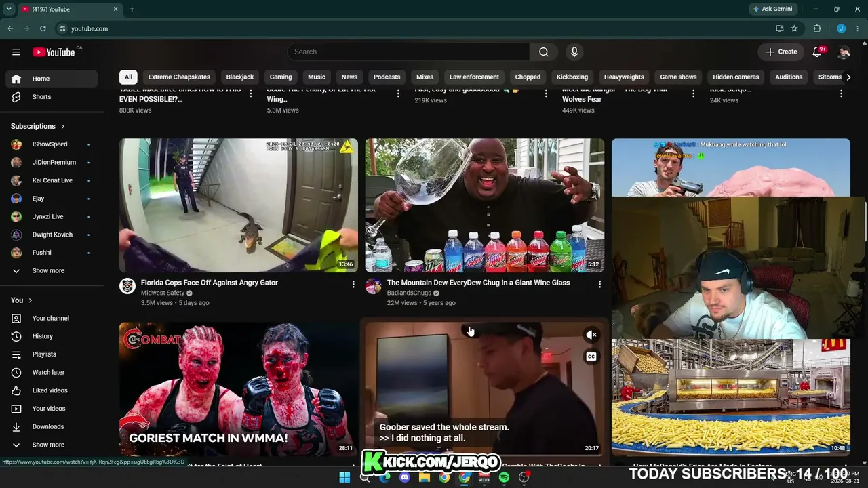Click the magnifier search button
Image resolution: width=868 pixels, height=488 pixels.
(544, 52)
